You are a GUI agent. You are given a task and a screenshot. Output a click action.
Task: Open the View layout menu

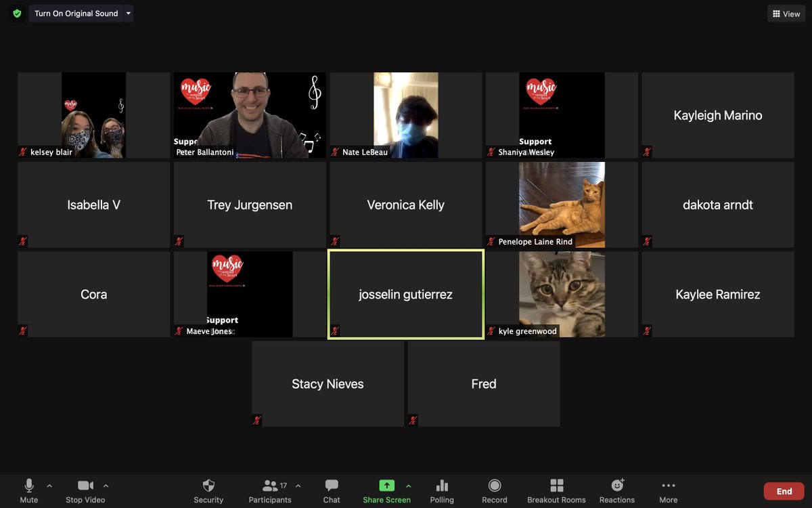pos(786,14)
